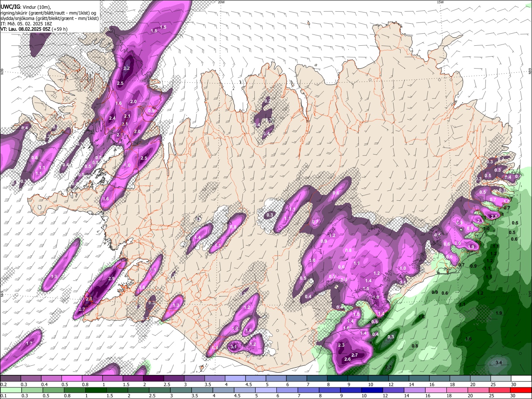Pick the 1 swatch in the upper snow legend
Screen dimensions: 532x399
click(112, 379)
